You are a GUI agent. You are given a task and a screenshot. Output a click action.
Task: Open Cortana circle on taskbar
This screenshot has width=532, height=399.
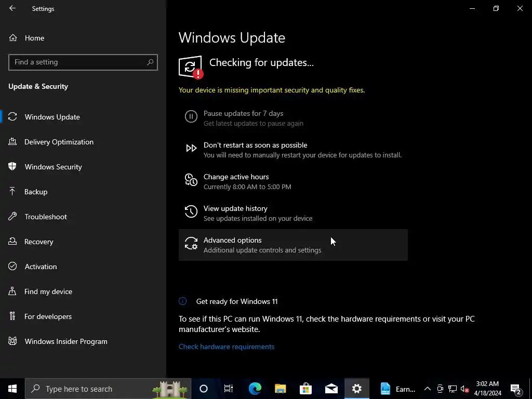point(204,389)
